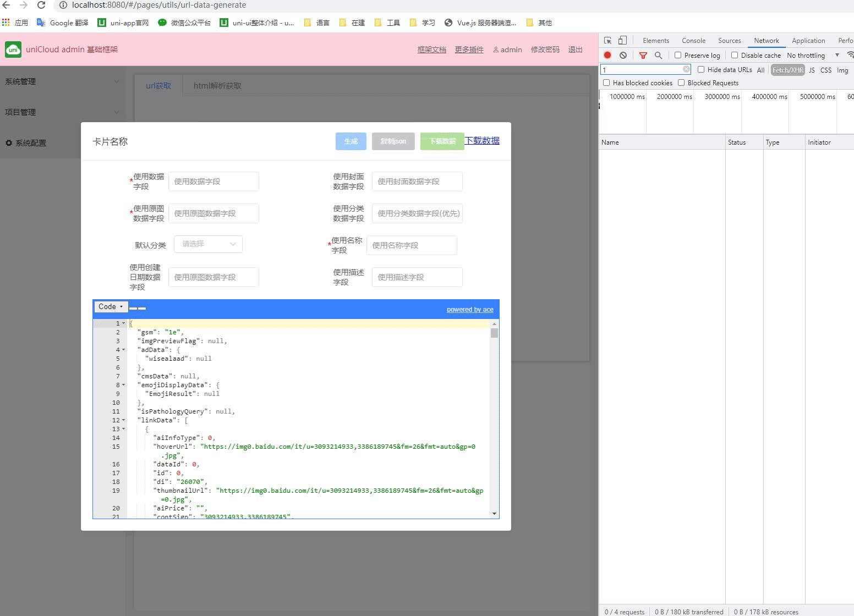The height and width of the screenshot is (616, 854).
Task: Go back in browser history
Action: pyautogui.click(x=6, y=5)
